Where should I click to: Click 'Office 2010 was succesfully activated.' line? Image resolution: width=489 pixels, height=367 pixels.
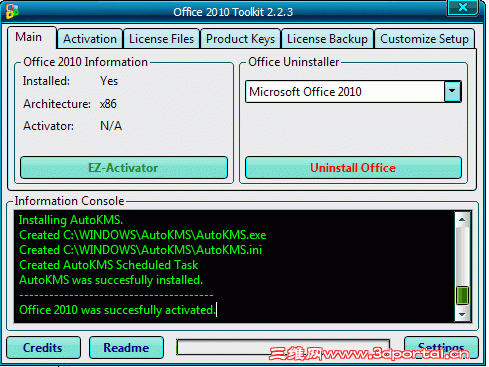click(x=117, y=310)
